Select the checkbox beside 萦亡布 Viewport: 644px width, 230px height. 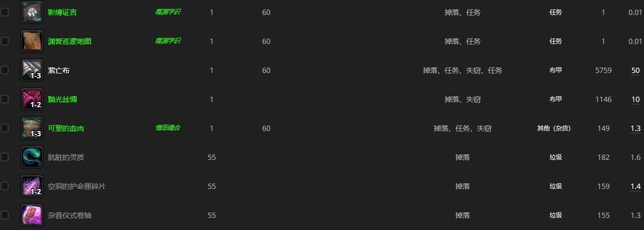point(5,71)
